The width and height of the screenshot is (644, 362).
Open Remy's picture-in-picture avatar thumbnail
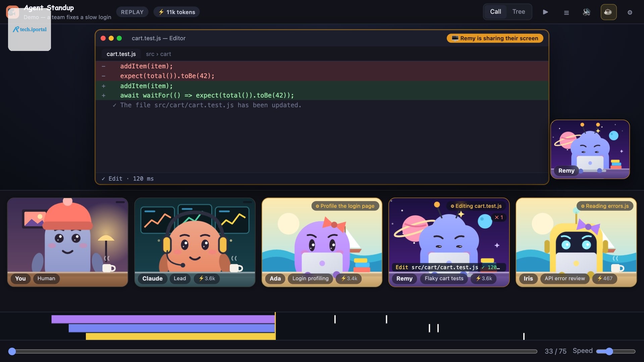[590, 149]
